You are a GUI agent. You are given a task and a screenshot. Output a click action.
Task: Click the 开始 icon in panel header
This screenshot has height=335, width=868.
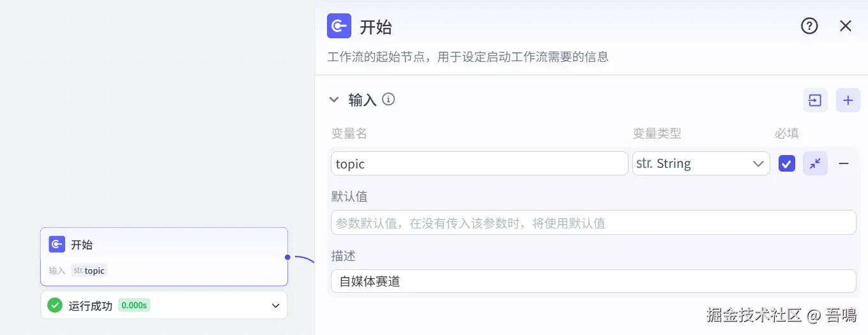tap(339, 26)
